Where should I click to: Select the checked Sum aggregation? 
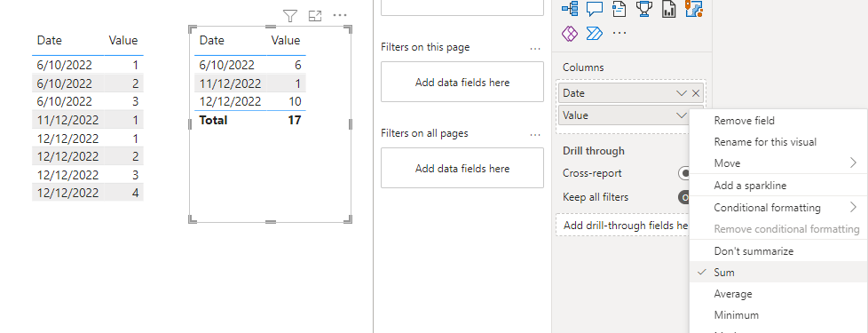778,272
